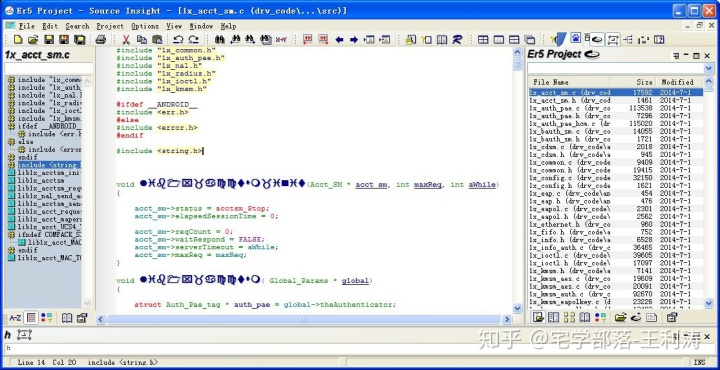Sort by Modified column header

click(680, 82)
